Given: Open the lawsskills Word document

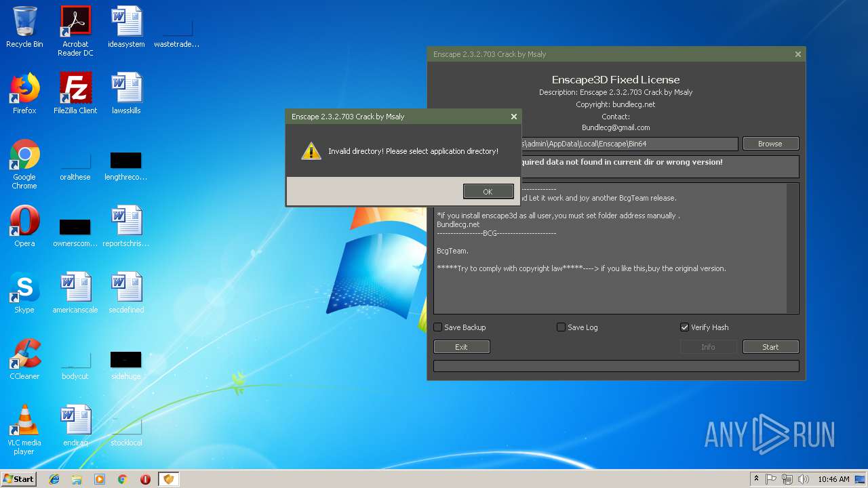Looking at the screenshot, I should pyautogui.click(x=126, y=93).
